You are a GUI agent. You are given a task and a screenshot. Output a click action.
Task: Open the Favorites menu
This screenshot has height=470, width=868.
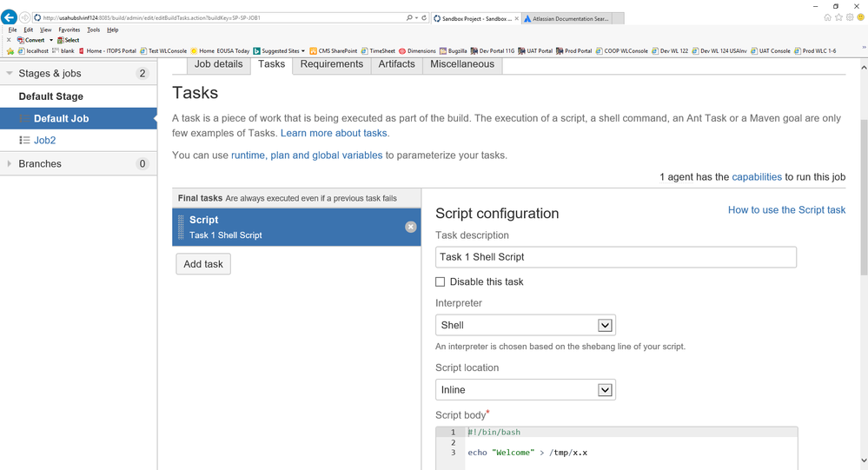[x=70, y=30]
